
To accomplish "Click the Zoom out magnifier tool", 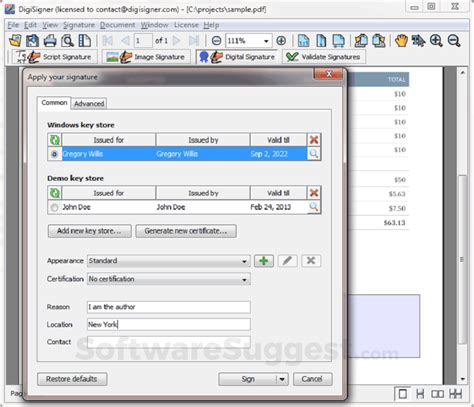I will point(454,41).
